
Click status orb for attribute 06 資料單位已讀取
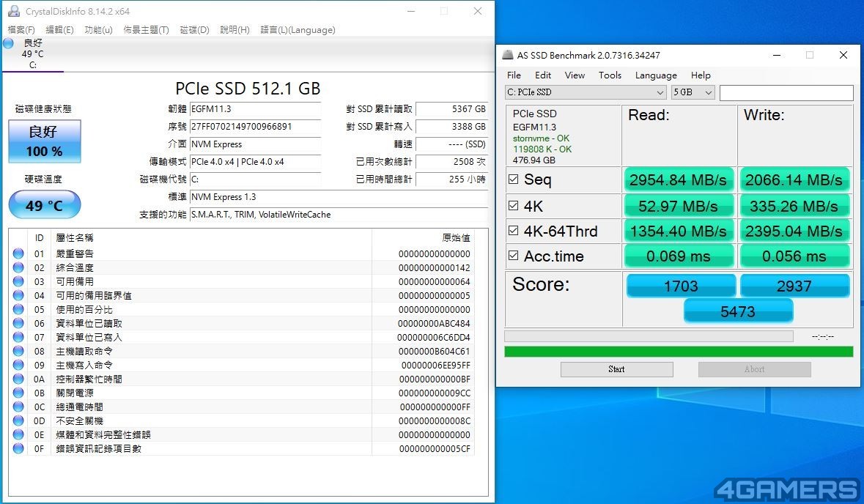click(x=19, y=323)
